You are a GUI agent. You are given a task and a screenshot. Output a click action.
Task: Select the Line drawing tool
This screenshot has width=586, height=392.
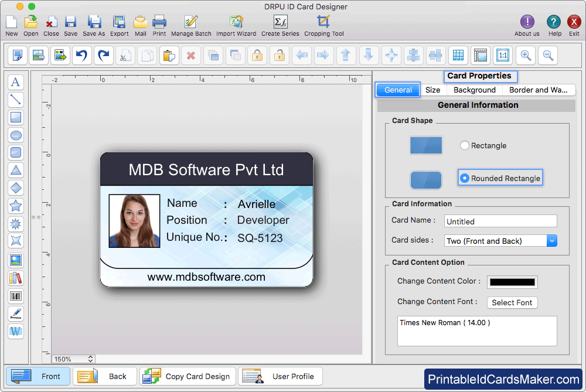coord(16,100)
